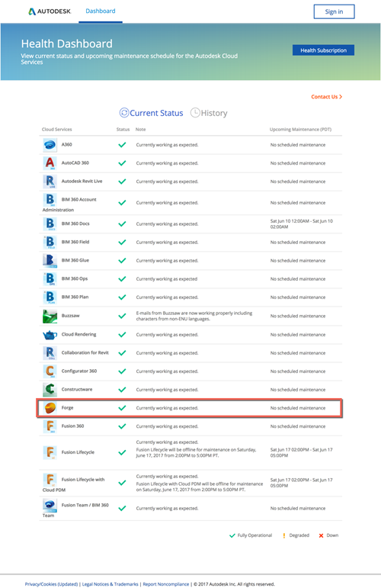Click BIM 360 Docs maintenance time Sat Jun 10
The image size is (381, 588).
pos(302,224)
